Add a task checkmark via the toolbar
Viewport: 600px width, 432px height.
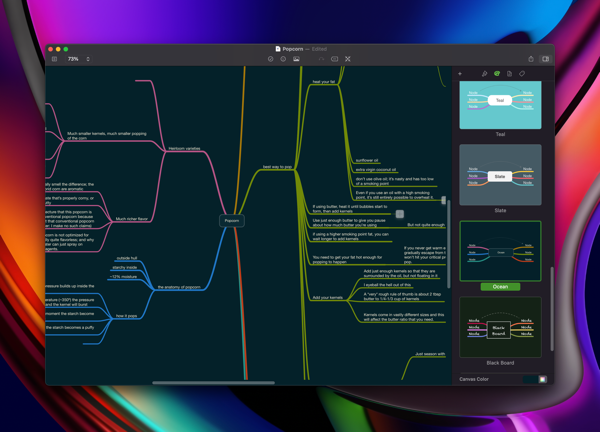coord(271,59)
